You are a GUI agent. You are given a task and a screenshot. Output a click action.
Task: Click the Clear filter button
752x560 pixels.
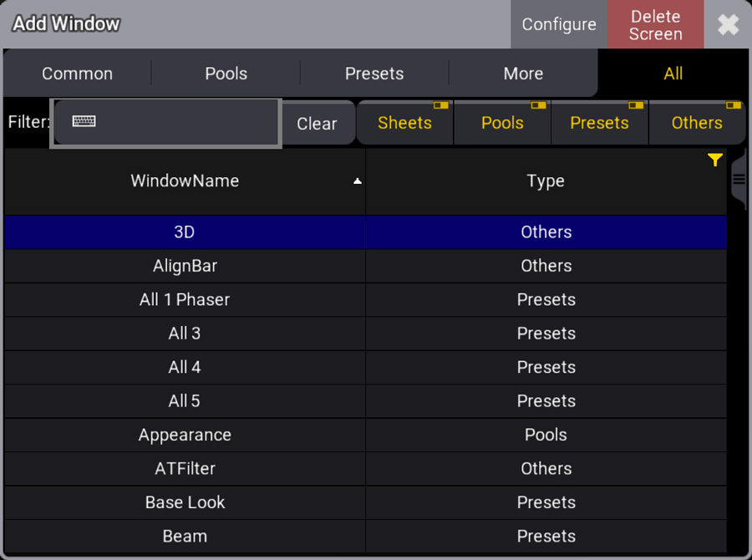coord(317,124)
